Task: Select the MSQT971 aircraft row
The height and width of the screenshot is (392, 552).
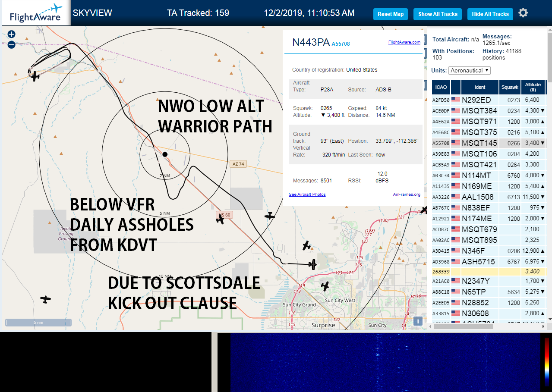Action: (x=489, y=121)
